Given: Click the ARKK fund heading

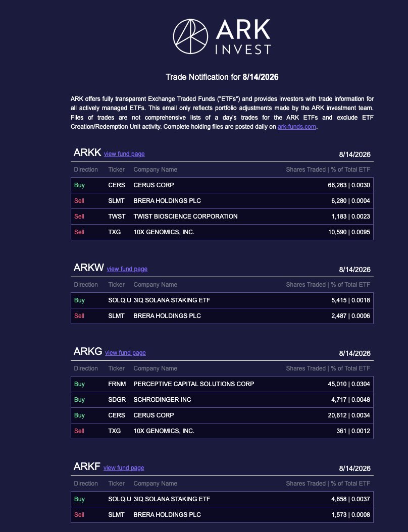Looking at the screenshot, I should coord(87,152).
